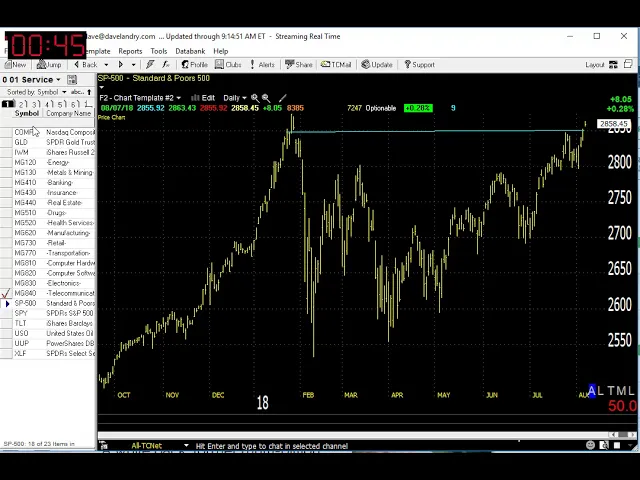640x480 pixels.
Task: Open the Help menu
Action: [220, 51]
